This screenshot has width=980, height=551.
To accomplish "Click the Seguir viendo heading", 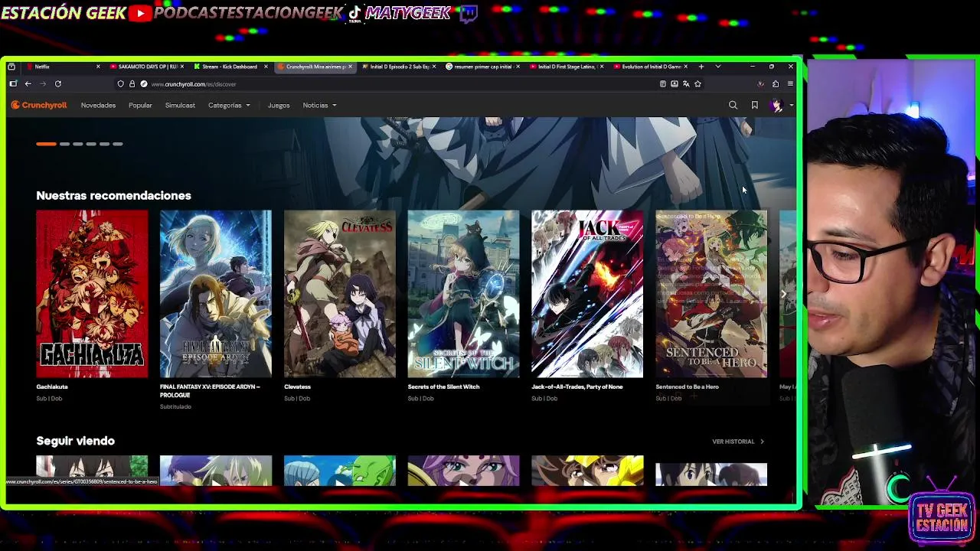I will click(75, 441).
